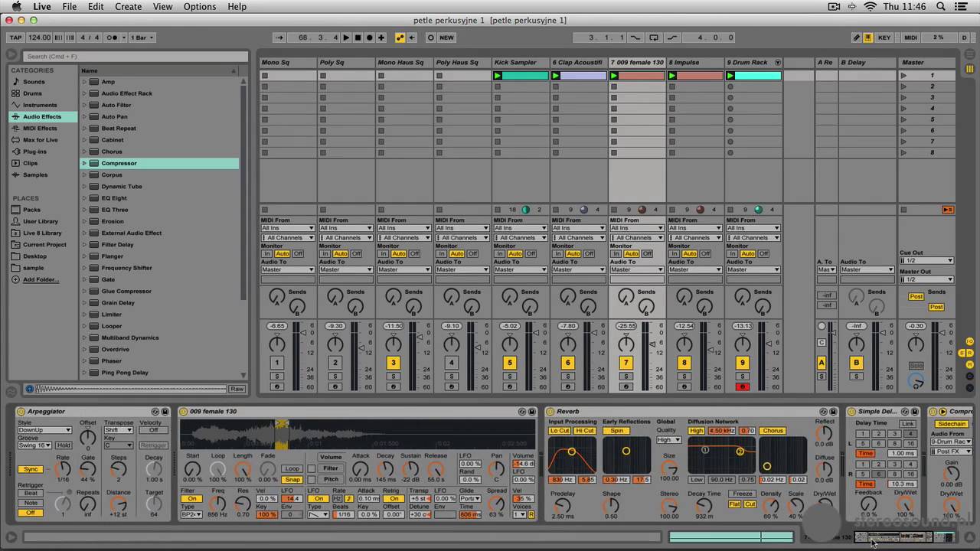Enable Key Map Mode with KEY button

884,37
